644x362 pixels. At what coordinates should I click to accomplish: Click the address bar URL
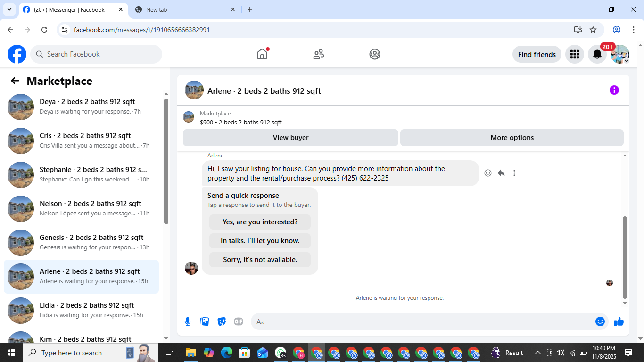(x=142, y=30)
